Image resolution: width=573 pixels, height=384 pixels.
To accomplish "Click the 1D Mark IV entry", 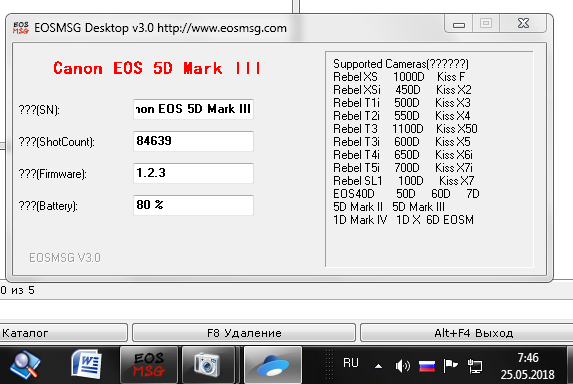I will [x=360, y=220].
